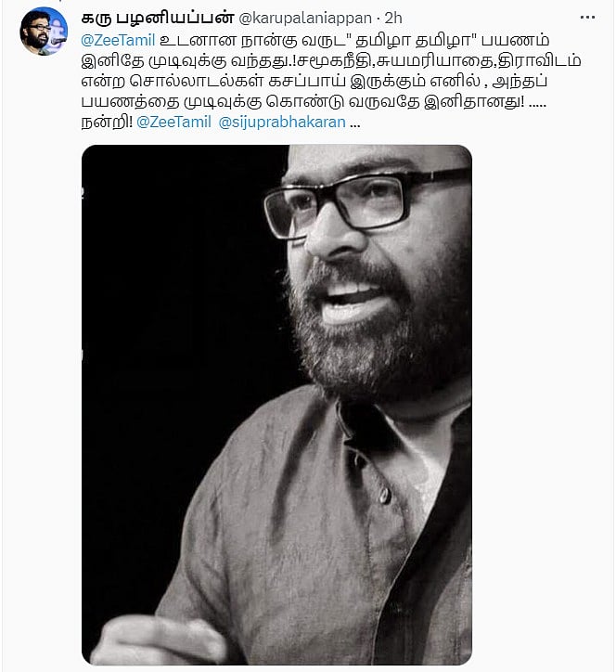Follow the first @ZeeTamil mention
Screen dimensions: 616x672
[x=118, y=40]
